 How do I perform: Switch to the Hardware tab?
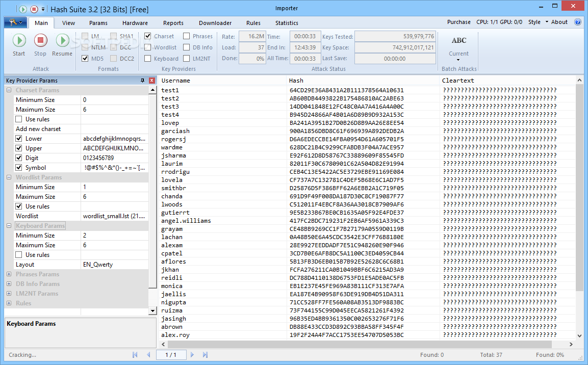tap(135, 23)
